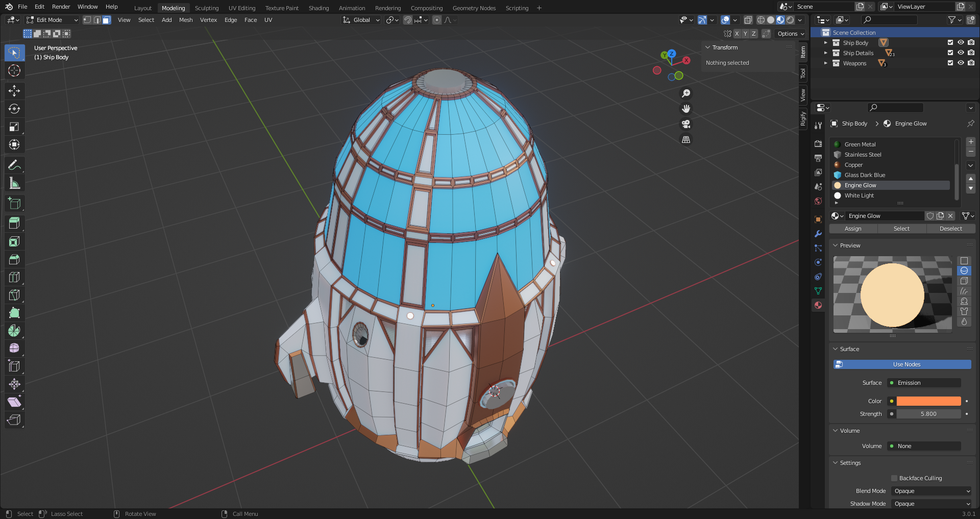Open the Mesh menu

(186, 20)
